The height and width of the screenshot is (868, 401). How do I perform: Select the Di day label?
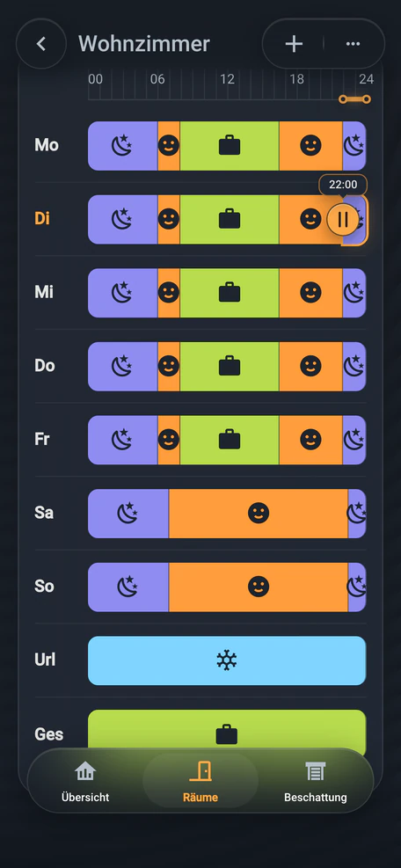[42, 219]
